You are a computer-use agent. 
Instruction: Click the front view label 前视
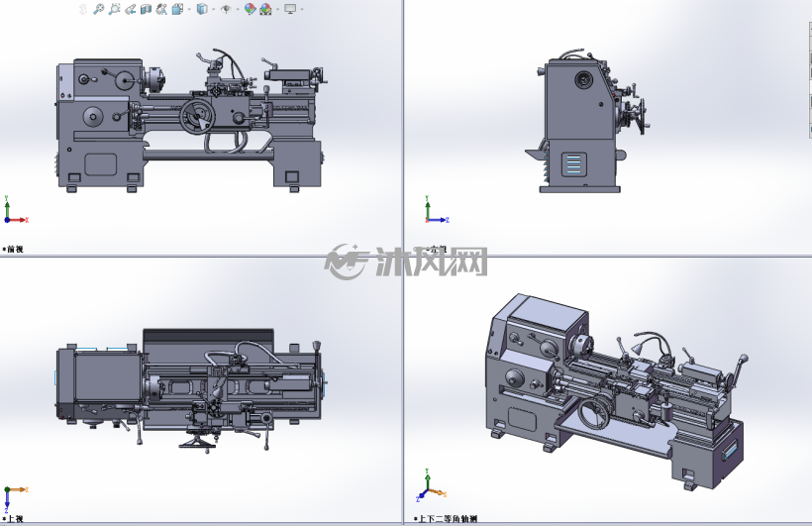pos(16,250)
